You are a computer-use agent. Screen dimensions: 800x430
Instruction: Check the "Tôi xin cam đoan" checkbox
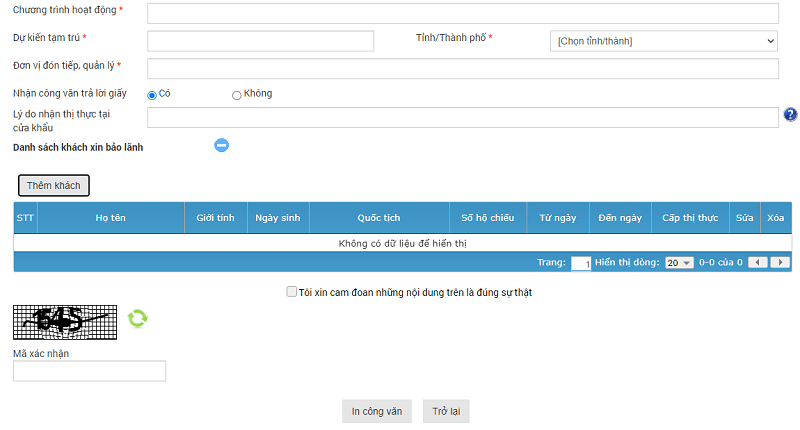coord(291,292)
